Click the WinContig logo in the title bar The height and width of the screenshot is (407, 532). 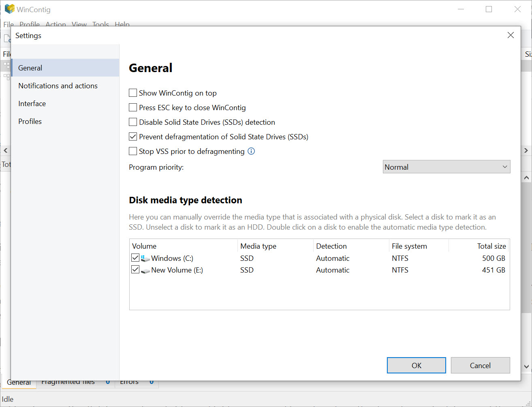(9, 9)
